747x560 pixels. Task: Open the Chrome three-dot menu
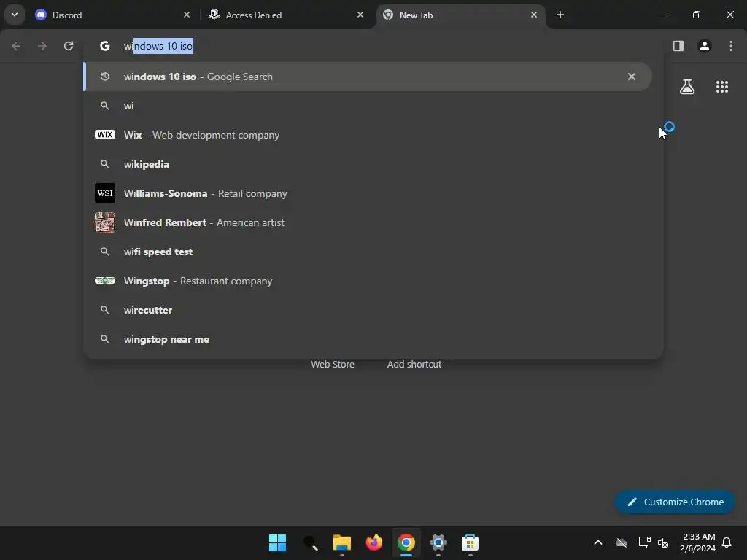731,46
